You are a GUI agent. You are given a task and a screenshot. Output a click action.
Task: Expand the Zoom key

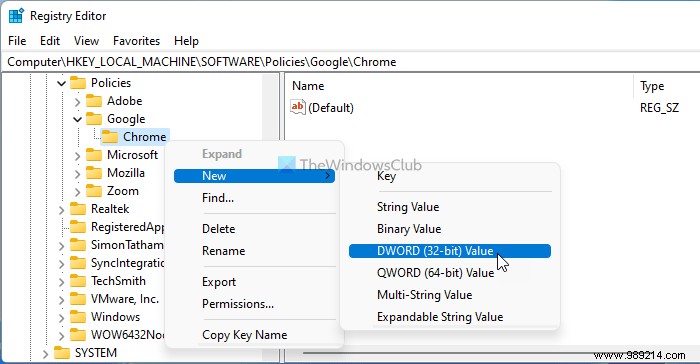tap(77, 192)
